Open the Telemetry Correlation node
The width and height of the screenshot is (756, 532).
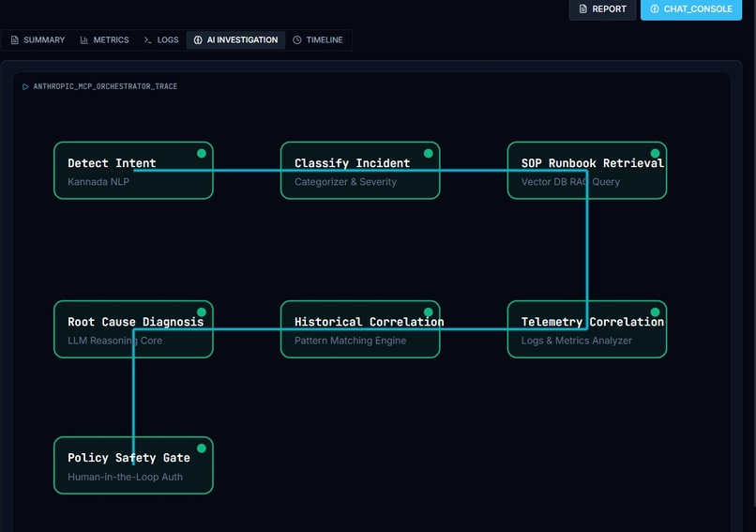587,329
